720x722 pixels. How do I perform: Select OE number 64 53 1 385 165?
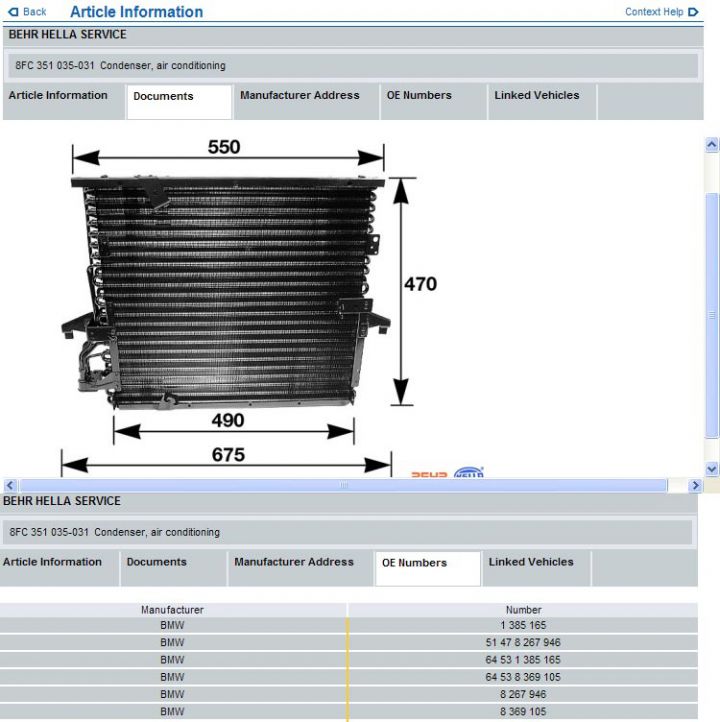click(x=523, y=660)
